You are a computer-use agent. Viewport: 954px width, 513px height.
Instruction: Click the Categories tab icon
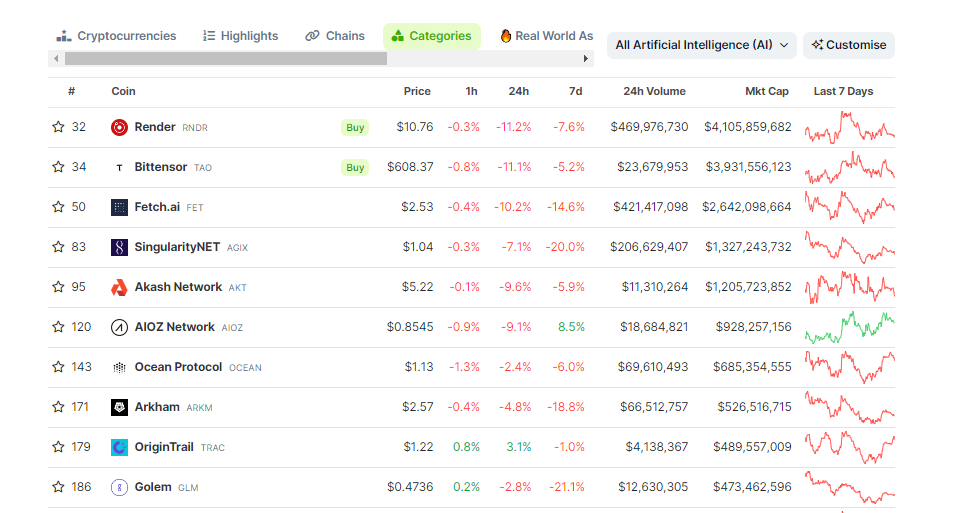(398, 36)
